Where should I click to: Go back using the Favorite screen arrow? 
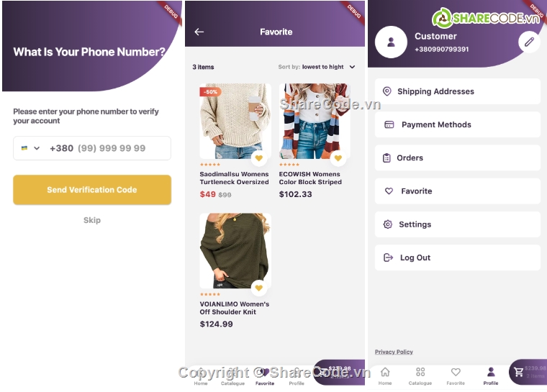click(x=199, y=32)
